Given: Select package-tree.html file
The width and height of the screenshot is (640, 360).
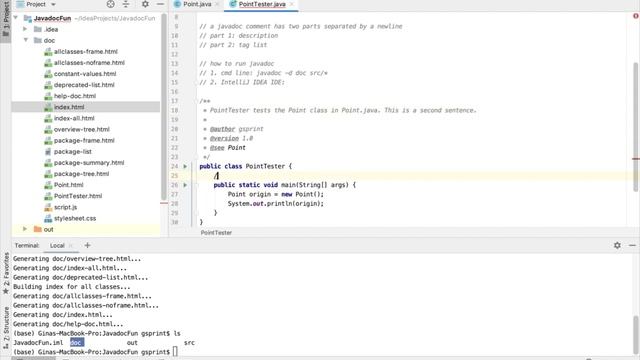Looking at the screenshot, I should (x=81, y=173).
